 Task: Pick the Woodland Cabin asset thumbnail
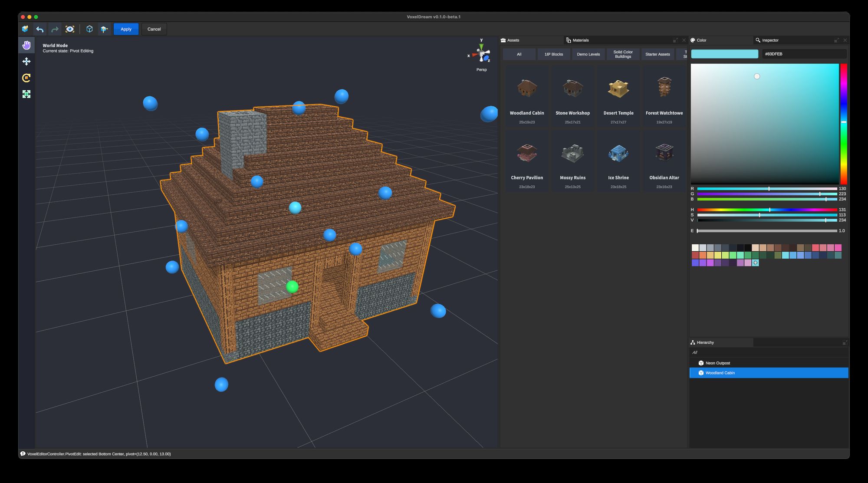(x=527, y=96)
